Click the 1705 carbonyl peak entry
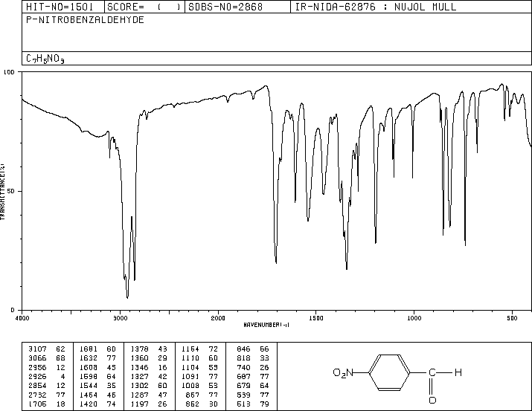Screen dimensions: 532x411 [x=47, y=404]
